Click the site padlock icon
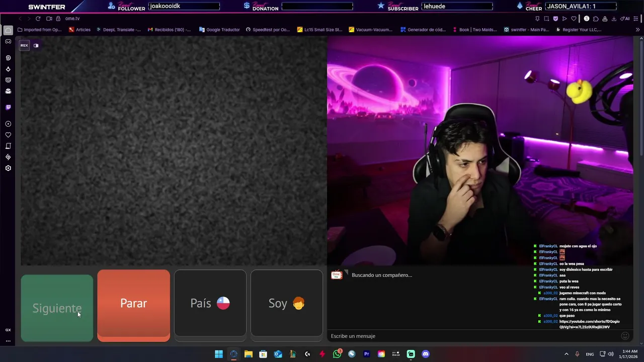Image resolution: width=644 pixels, height=362 pixels. click(58, 19)
